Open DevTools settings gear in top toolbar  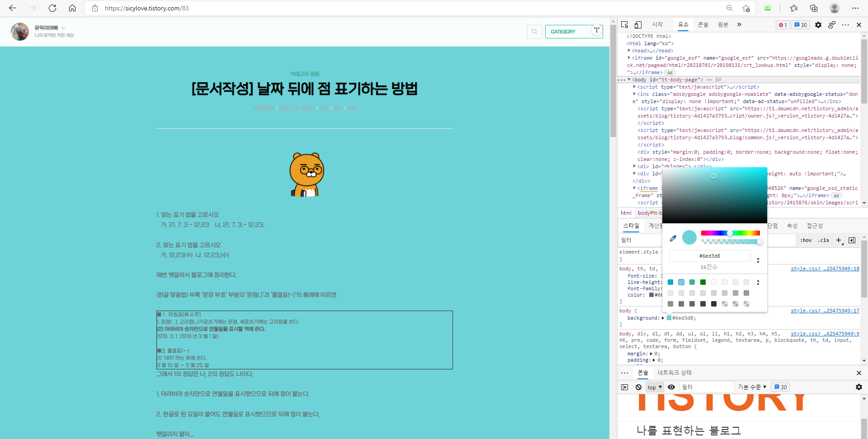point(818,25)
